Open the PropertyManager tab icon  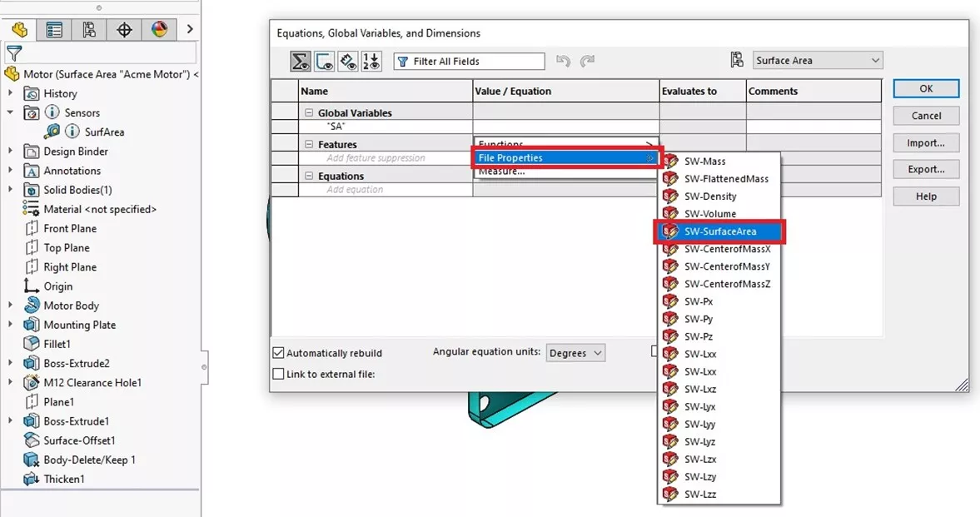pos(54,28)
